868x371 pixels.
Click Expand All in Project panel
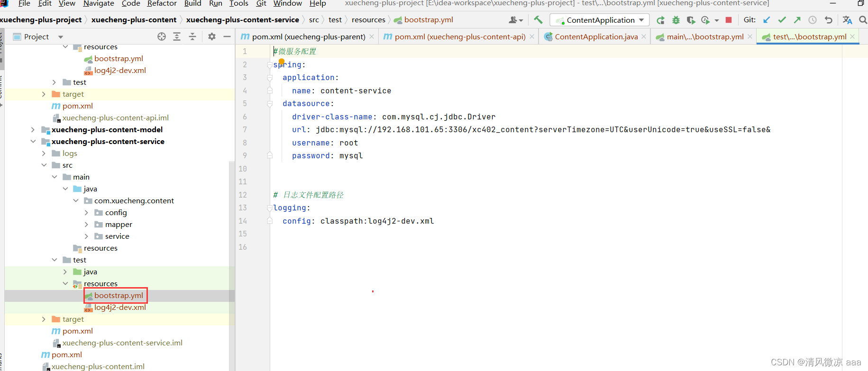pyautogui.click(x=177, y=36)
